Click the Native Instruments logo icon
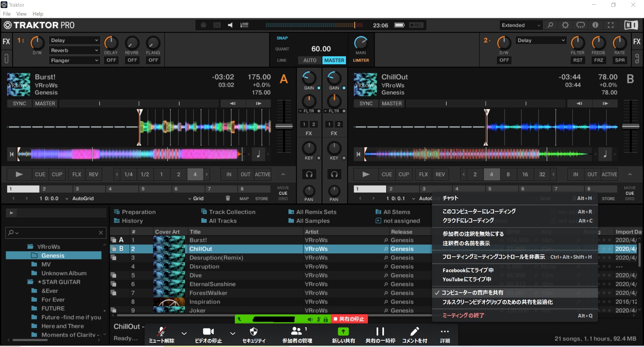The image size is (644, 347). [632, 25]
